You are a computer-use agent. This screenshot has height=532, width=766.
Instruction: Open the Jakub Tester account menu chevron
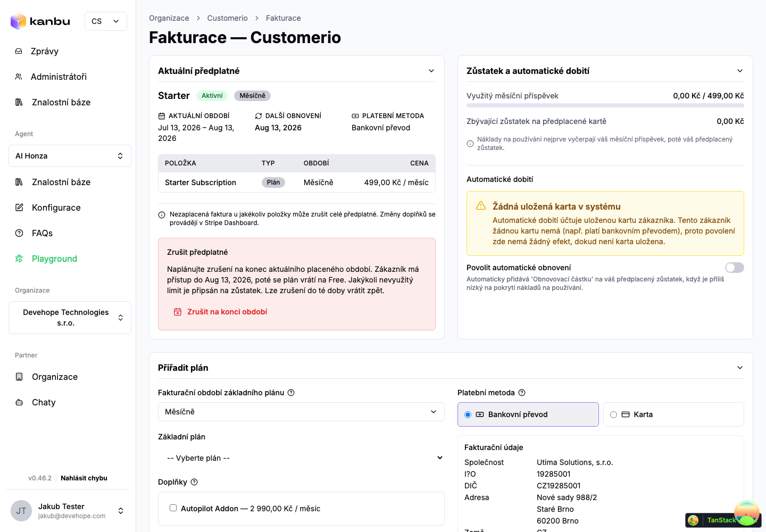point(121,511)
